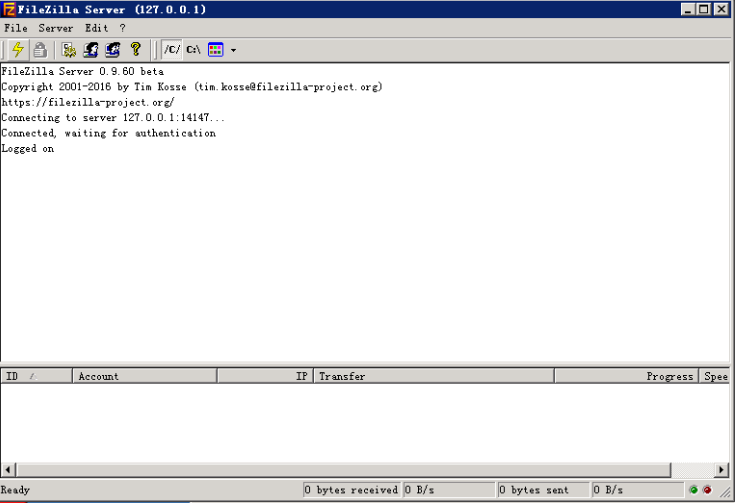Viewport: 735px width, 503px height.
Task: Click 'Connected, waiting for authentication' line
Action: tap(109, 133)
